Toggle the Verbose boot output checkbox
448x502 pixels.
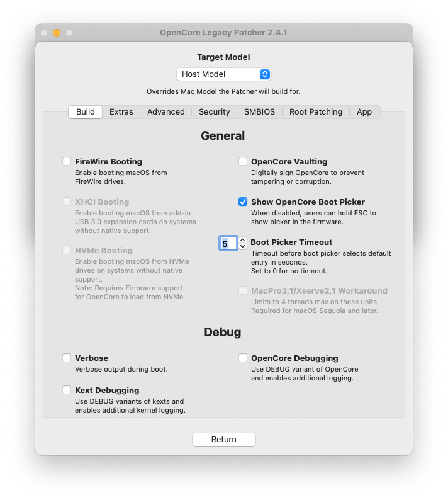point(67,358)
